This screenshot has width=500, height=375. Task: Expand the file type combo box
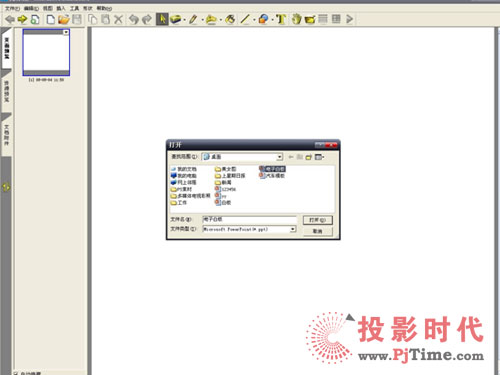[x=292, y=229]
